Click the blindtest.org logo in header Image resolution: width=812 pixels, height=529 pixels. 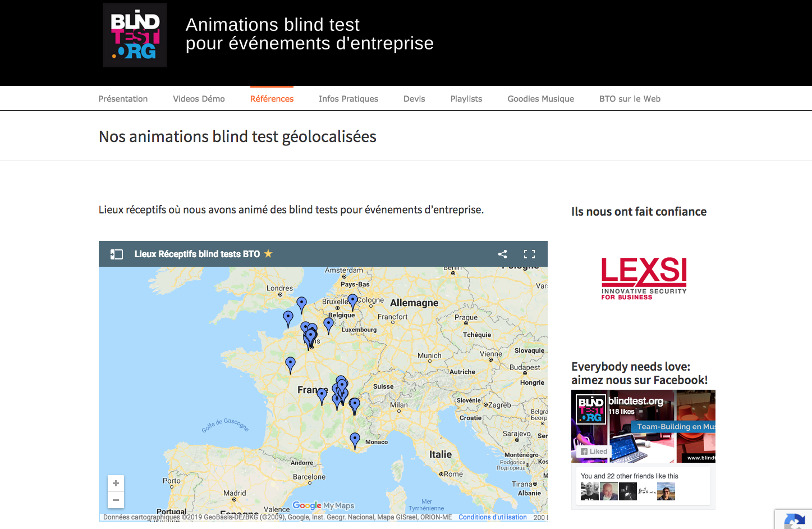pyautogui.click(x=135, y=35)
